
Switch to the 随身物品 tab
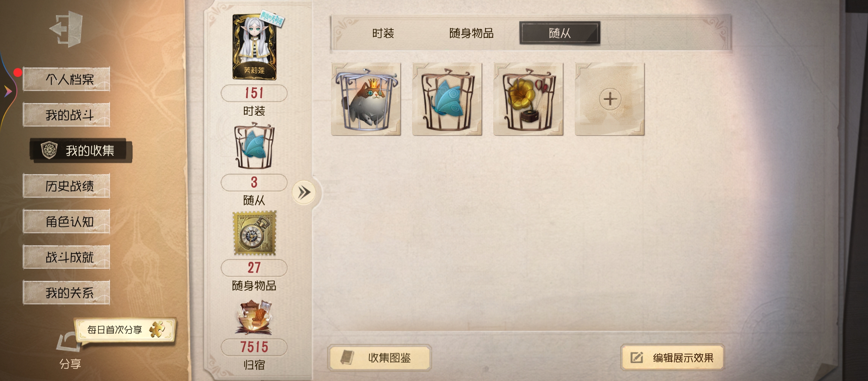tap(471, 33)
